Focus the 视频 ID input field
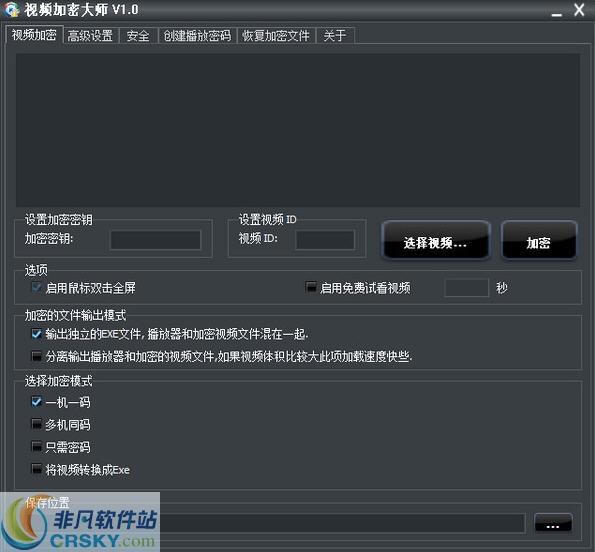Image resolution: width=595 pixels, height=552 pixels. point(325,240)
